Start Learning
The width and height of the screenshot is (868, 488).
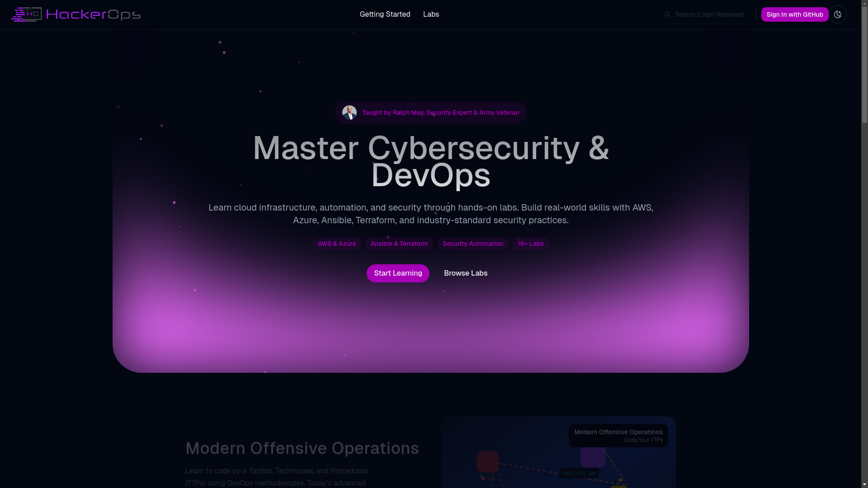click(x=398, y=273)
